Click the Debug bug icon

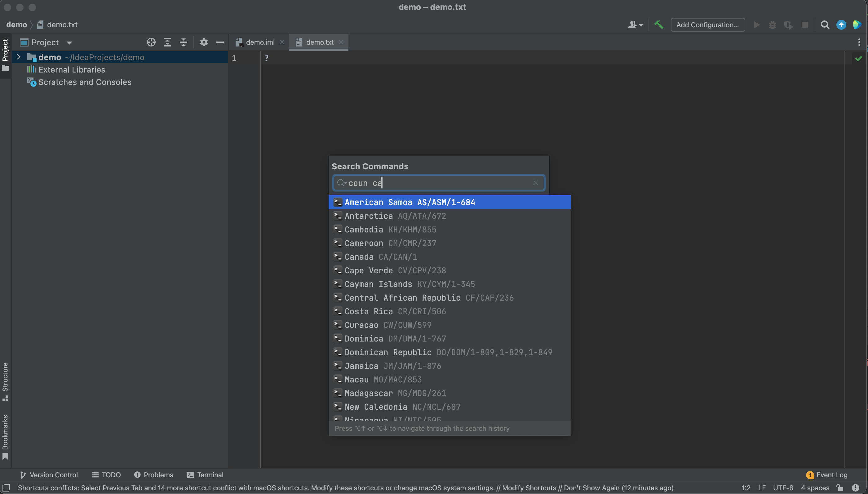tap(772, 25)
